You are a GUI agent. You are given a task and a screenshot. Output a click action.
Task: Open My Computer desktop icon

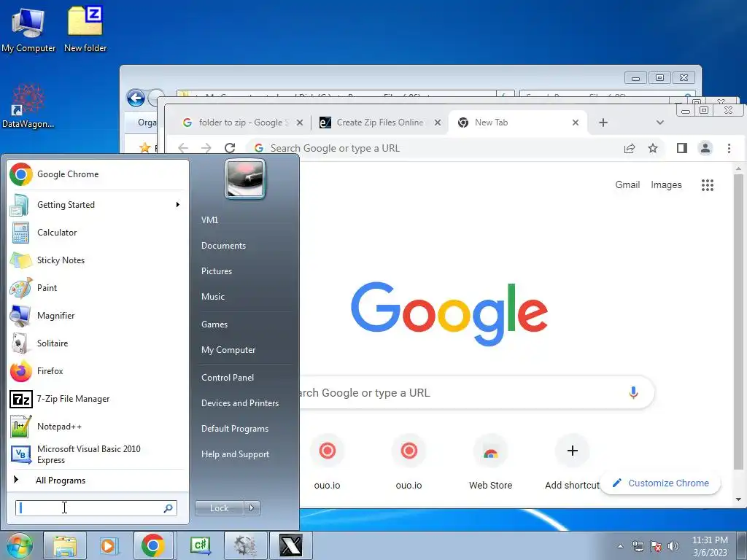(28, 29)
